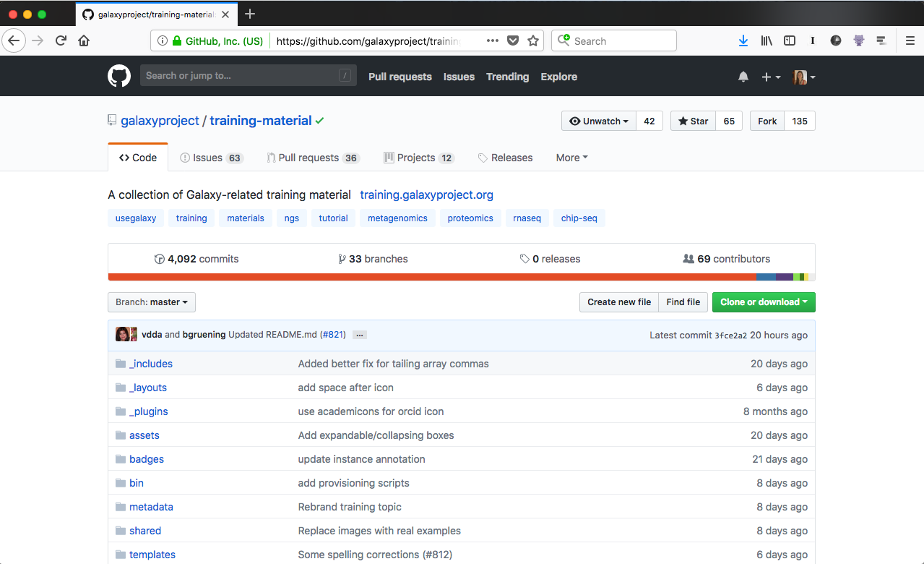Open the Unwatch dropdown

[x=599, y=121]
